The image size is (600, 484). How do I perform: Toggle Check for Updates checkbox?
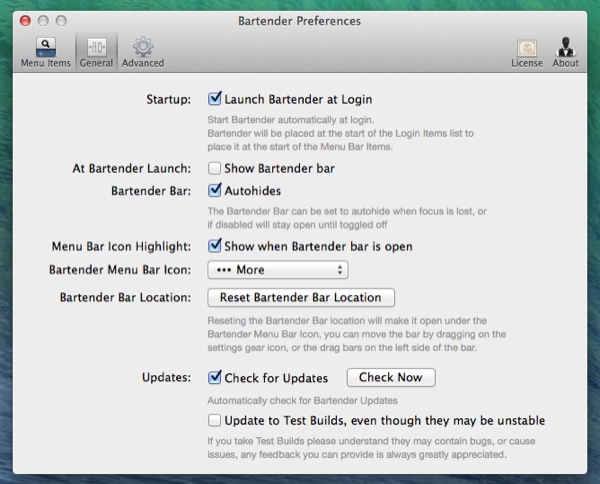[214, 377]
